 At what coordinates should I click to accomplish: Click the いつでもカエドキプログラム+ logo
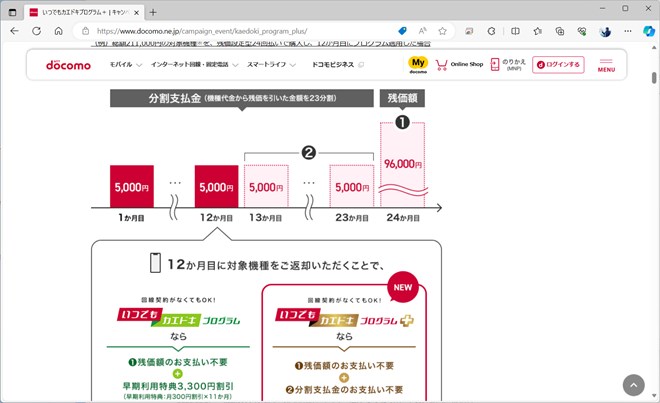point(344,318)
